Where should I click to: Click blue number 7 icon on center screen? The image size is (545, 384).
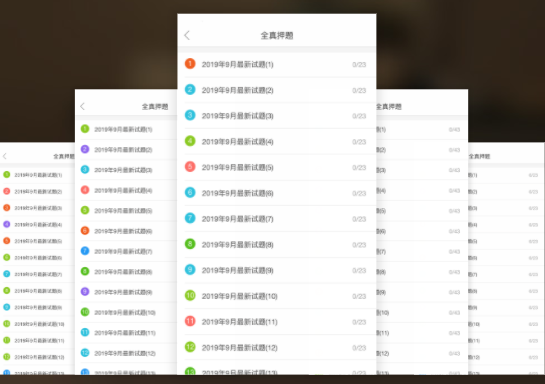[190, 218]
